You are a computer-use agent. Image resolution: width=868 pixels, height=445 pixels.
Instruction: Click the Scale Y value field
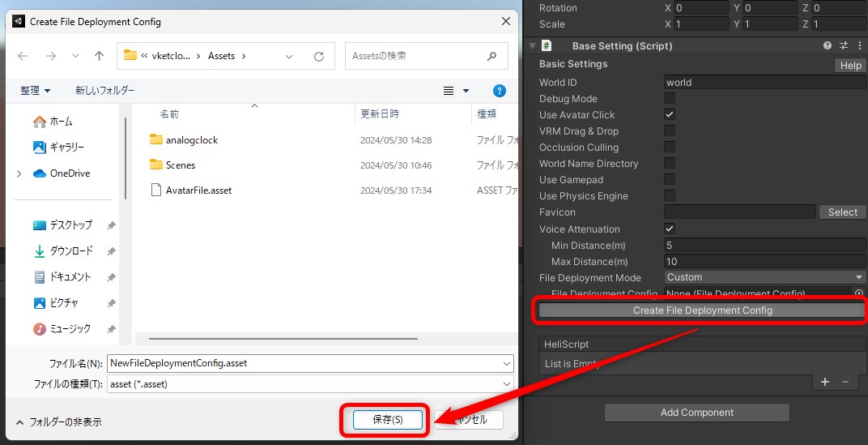771,24
